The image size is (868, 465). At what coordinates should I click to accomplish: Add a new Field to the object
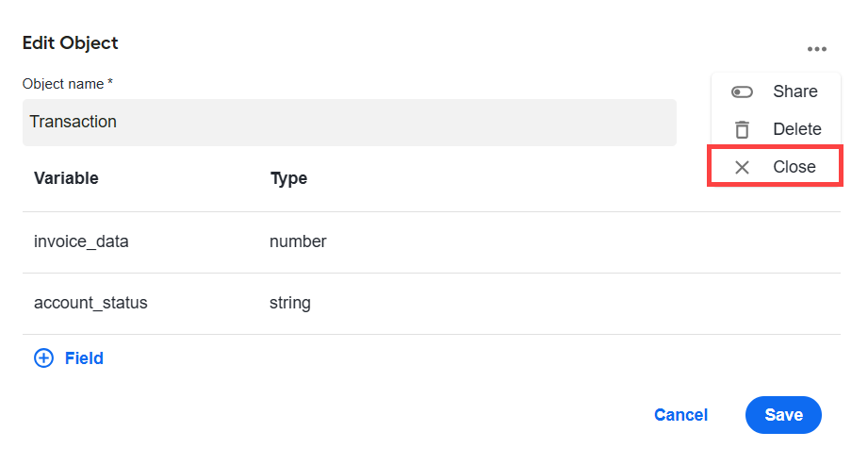[x=69, y=358]
